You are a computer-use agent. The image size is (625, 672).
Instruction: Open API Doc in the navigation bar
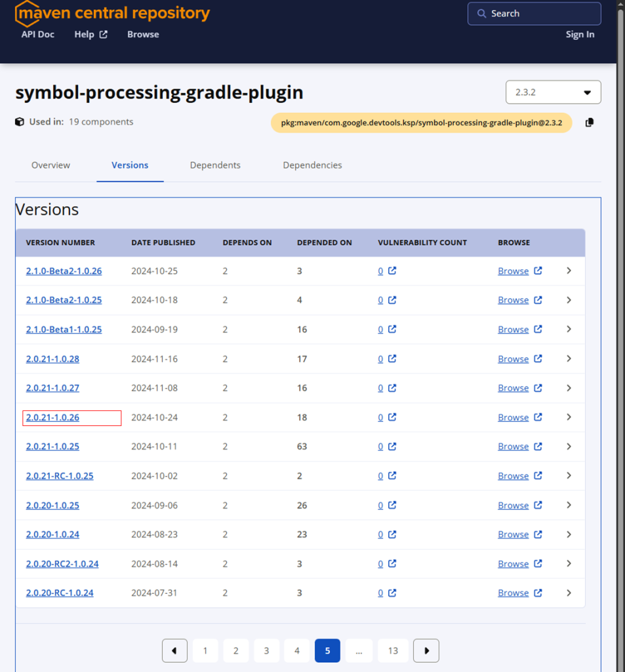[38, 35]
